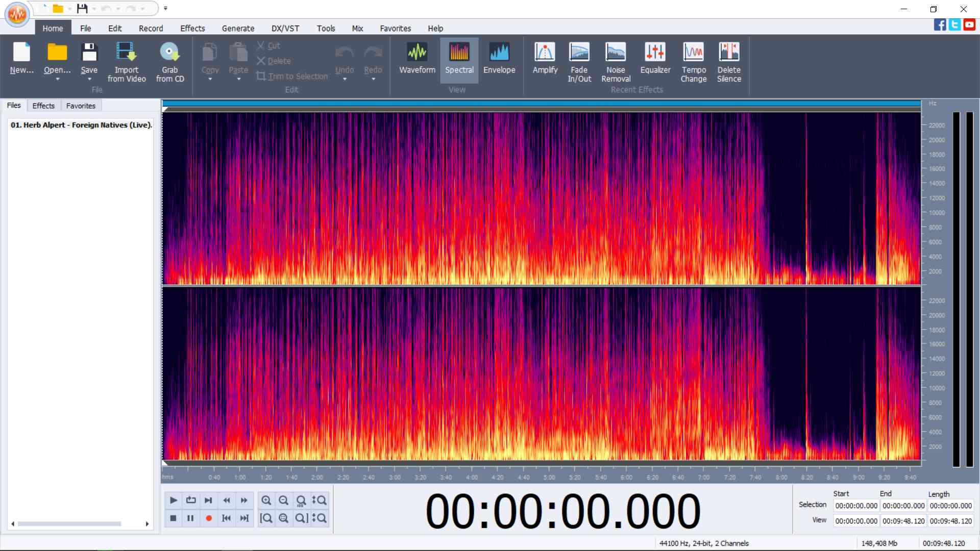Open the Tempo Change effect
Viewport: 980px width, 551px height.
(693, 62)
